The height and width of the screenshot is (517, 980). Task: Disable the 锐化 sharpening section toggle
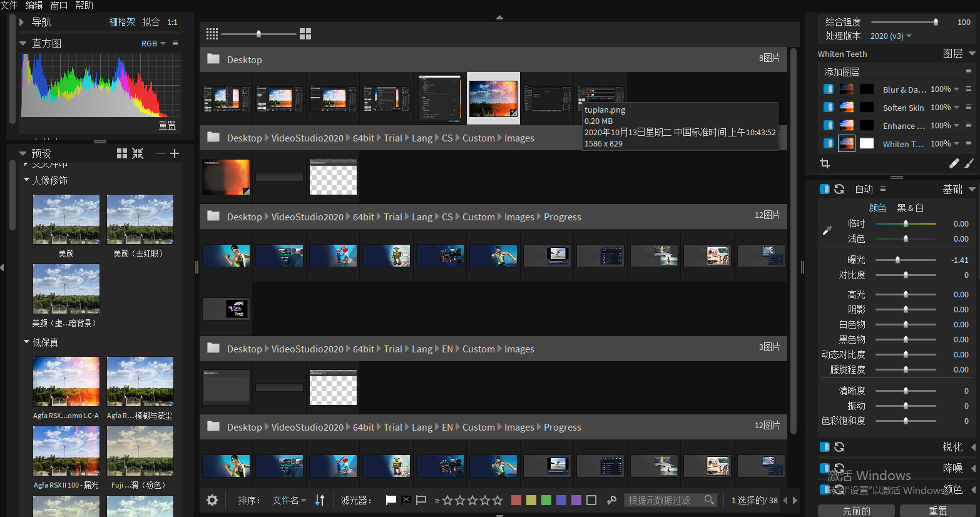click(825, 447)
